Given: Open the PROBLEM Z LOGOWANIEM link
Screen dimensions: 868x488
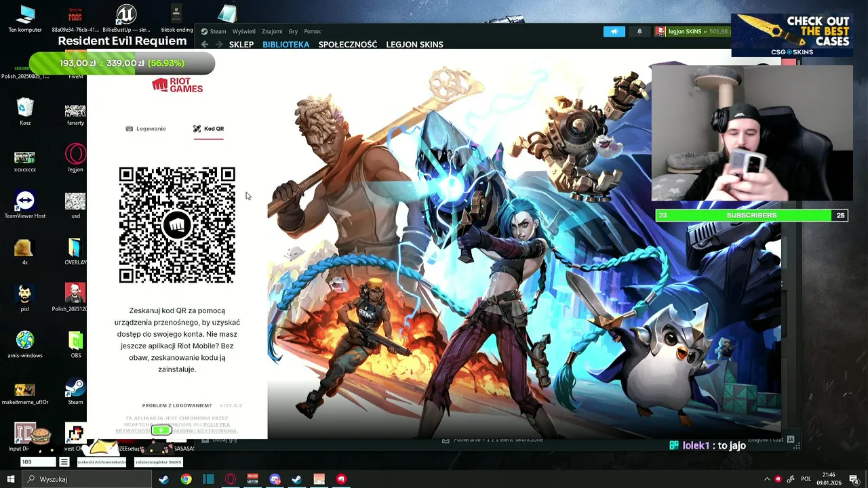Looking at the screenshot, I should point(177,405).
